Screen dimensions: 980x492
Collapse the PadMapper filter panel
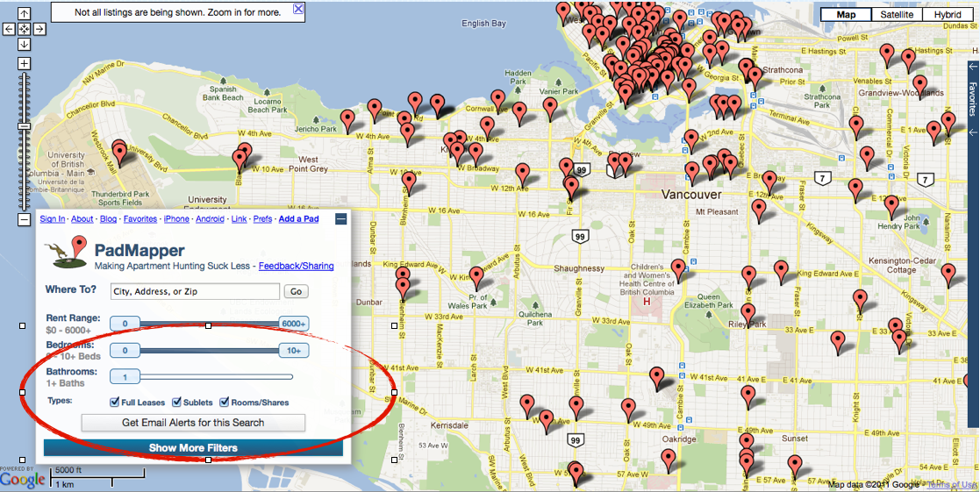(x=340, y=219)
